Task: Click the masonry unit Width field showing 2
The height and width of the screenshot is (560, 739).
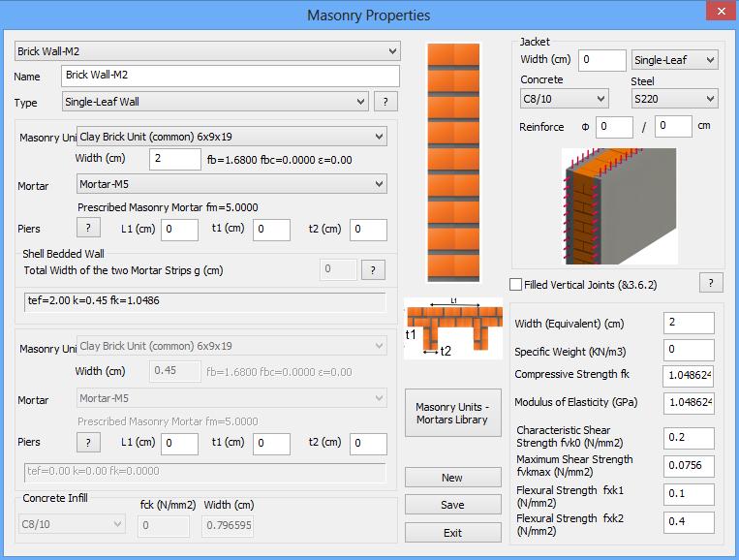Action: 175,159
